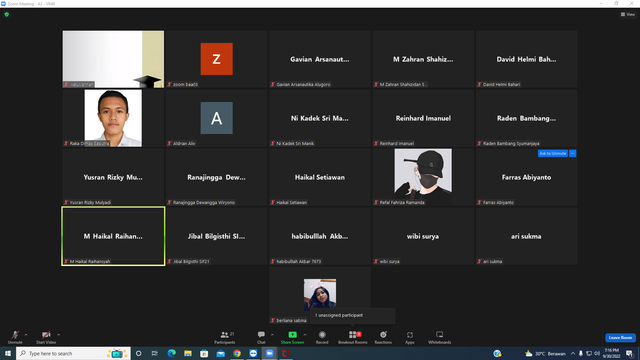Open Task View on taskbar

click(x=155, y=353)
